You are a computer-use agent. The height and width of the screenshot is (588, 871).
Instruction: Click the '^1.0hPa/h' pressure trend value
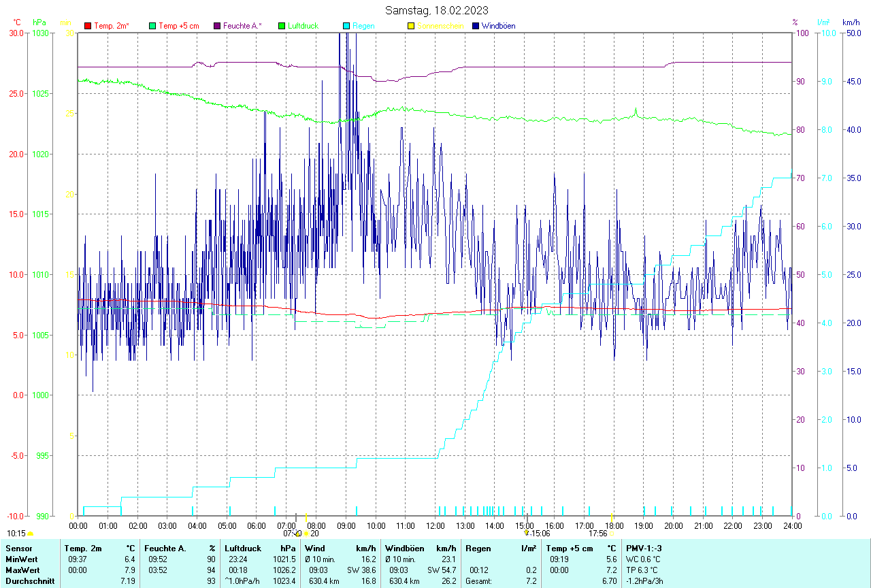[x=242, y=581]
